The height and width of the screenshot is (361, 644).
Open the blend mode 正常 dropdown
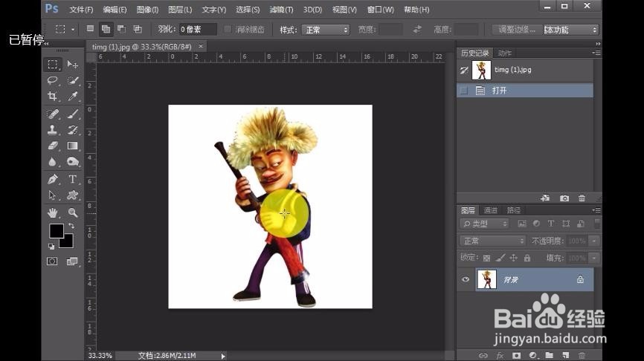click(492, 241)
